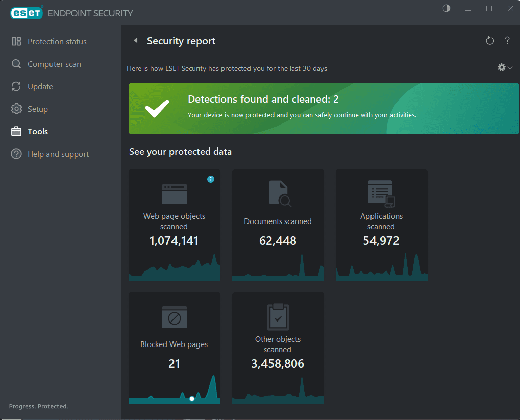Click the See your protected data heading

(180, 152)
